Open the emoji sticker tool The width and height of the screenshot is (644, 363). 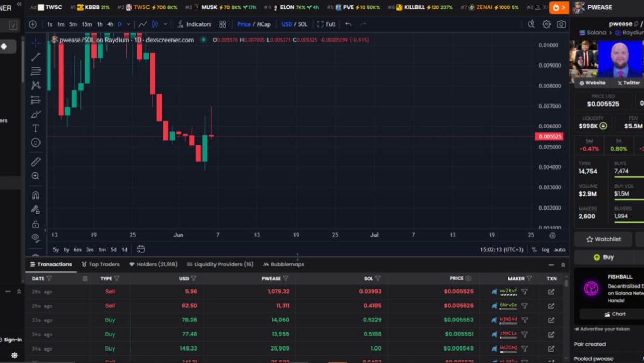point(35,142)
